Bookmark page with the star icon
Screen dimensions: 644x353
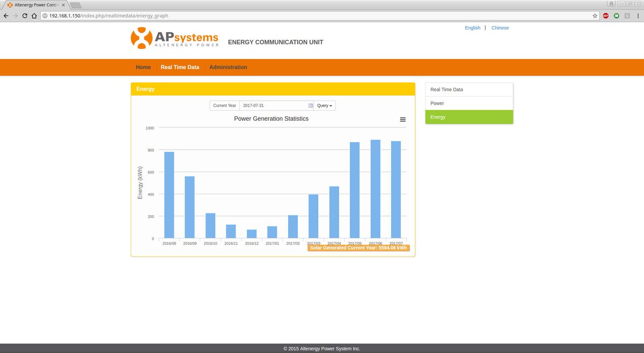pyautogui.click(x=595, y=16)
